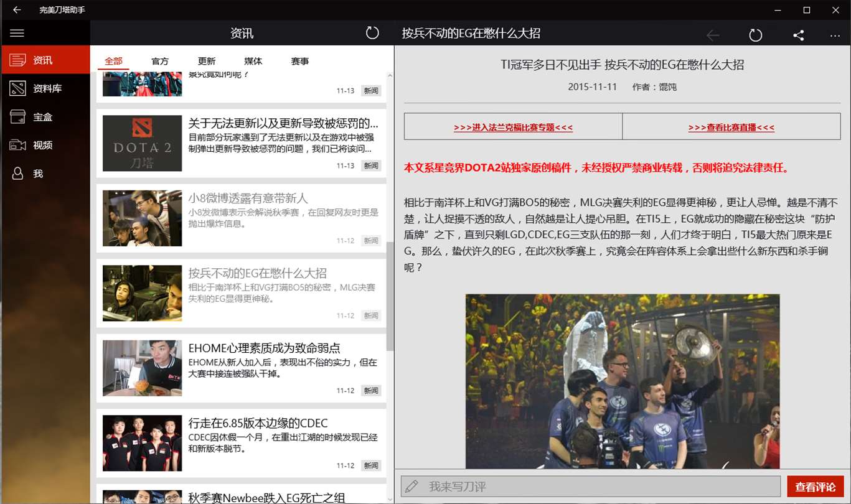
Task: Click the DOTA 2 刀塔 logo thumbnail
Action: click(x=143, y=143)
